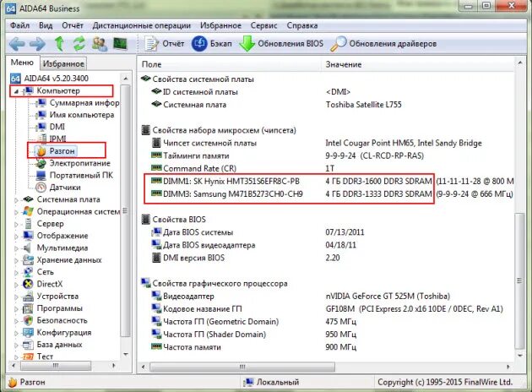
Task: Click the green up arrow toolbar icon
Action: [59, 44]
